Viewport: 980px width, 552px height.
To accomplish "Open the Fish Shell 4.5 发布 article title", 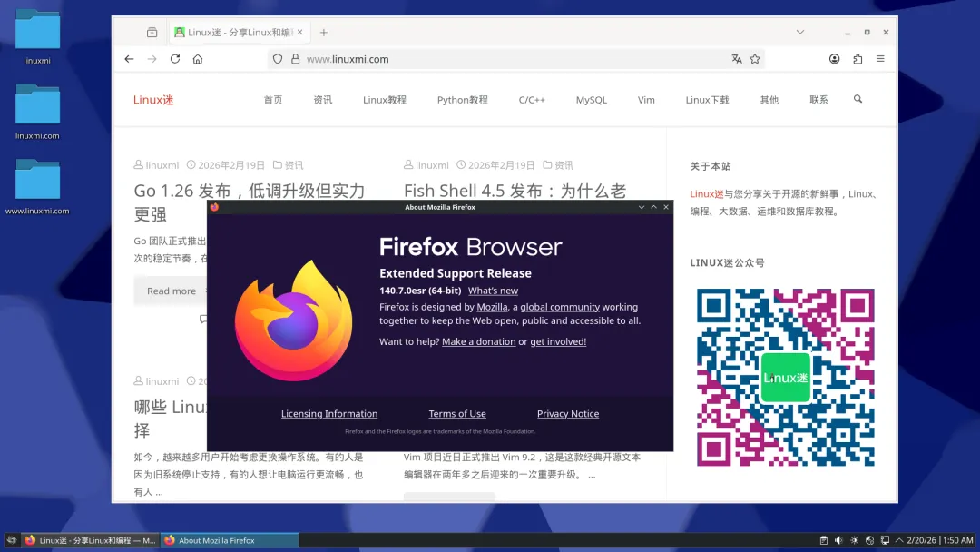I will 514,191.
